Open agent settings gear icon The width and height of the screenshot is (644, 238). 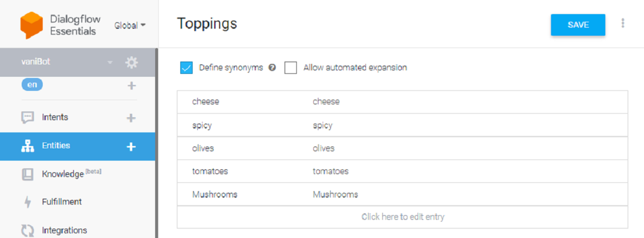[x=132, y=62]
